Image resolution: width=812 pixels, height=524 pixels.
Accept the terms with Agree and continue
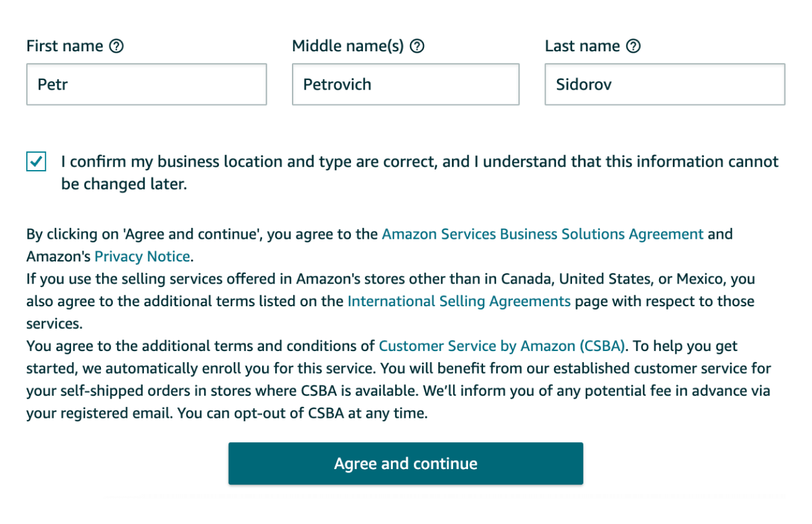[405, 463]
